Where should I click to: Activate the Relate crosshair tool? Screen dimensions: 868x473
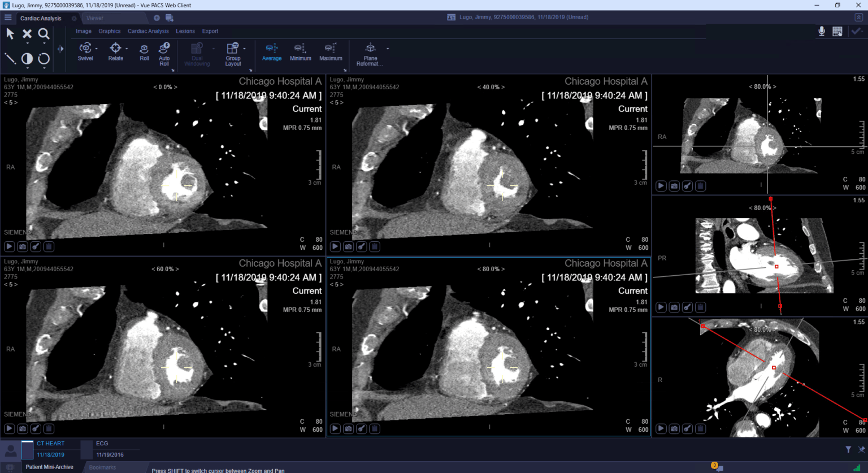tap(115, 51)
